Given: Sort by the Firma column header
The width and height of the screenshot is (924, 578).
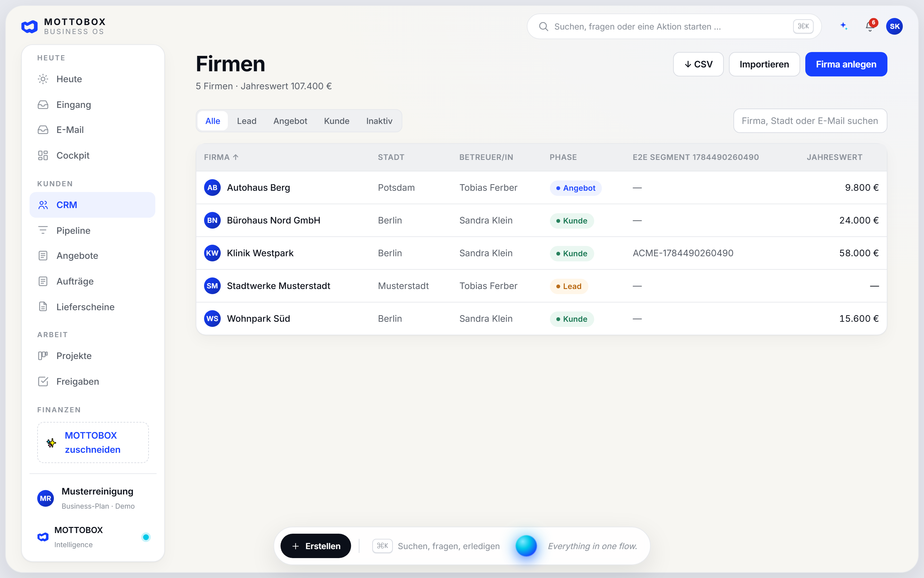Looking at the screenshot, I should point(221,157).
